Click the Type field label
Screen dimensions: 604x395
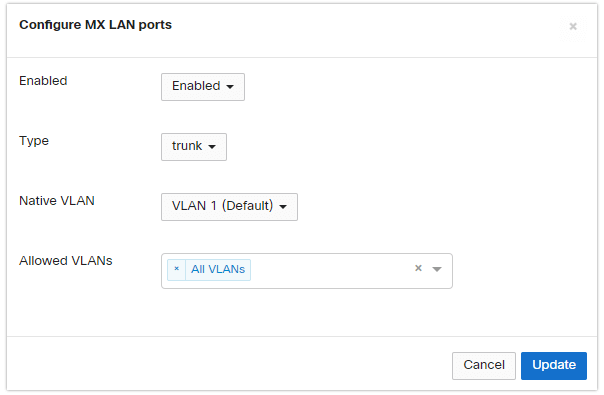pos(34,141)
